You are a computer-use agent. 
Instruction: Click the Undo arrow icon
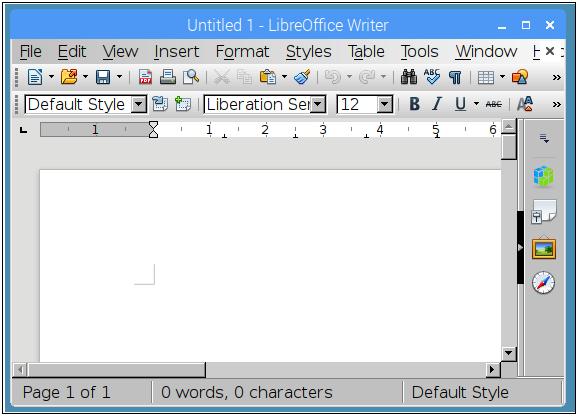[x=332, y=77]
